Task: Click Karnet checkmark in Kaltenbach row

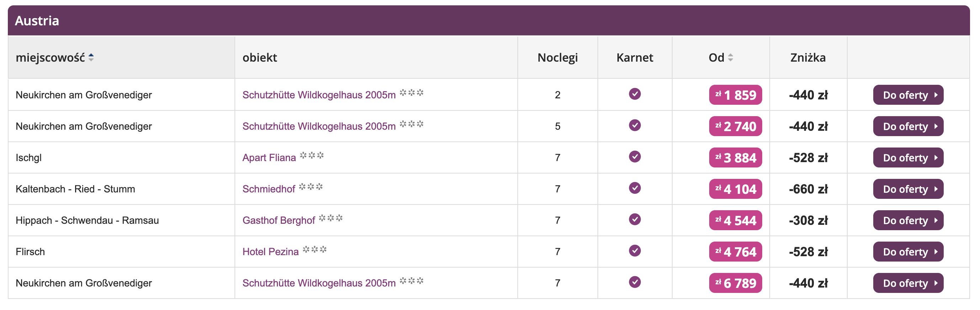Action: tap(634, 188)
